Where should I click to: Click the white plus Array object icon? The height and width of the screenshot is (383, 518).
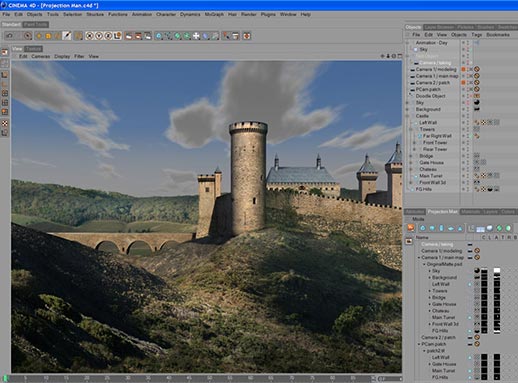(196, 36)
